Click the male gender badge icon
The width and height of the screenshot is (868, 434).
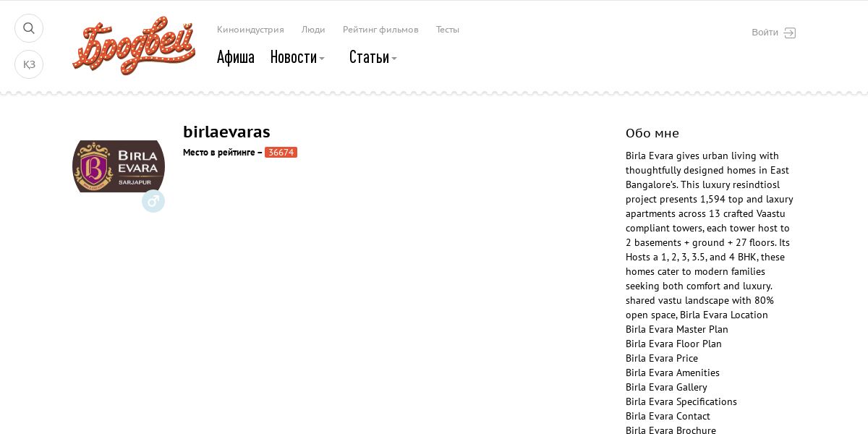point(153,201)
